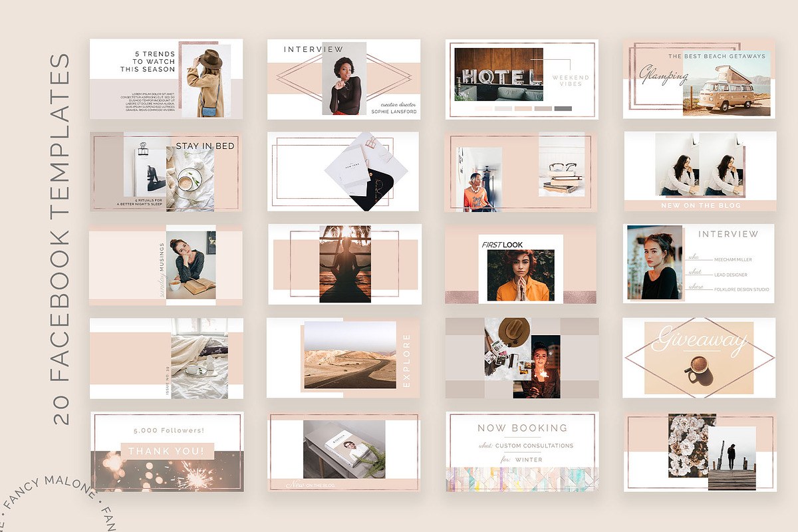Image resolution: width=798 pixels, height=532 pixels.
Task: Open the Stay In Bed template
Action: click(166, 172)
